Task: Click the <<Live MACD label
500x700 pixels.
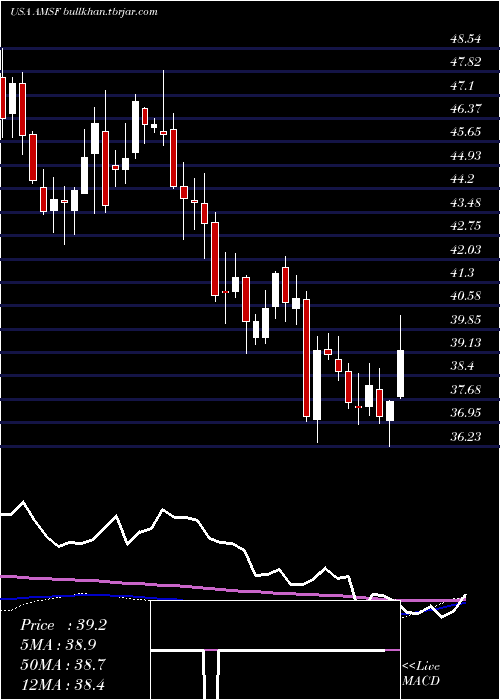Action: pyautogui.click(x=421, y=673)
